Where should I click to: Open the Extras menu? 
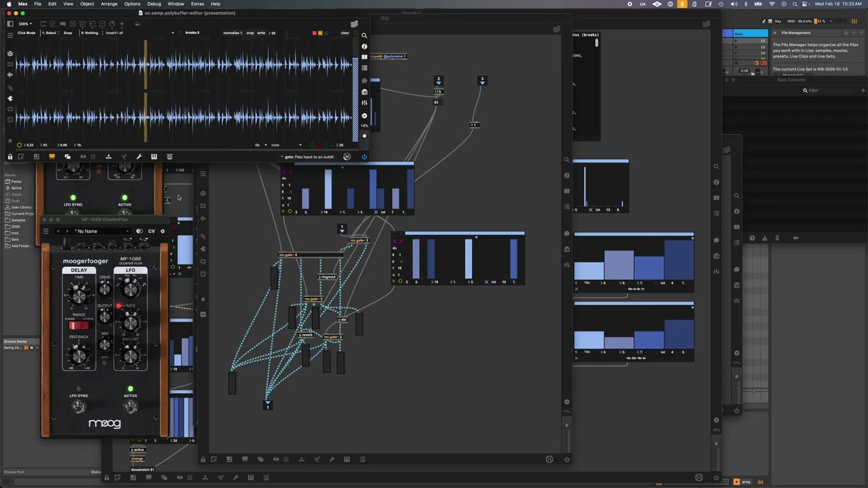pyautogui.click(x=197, y=4)
